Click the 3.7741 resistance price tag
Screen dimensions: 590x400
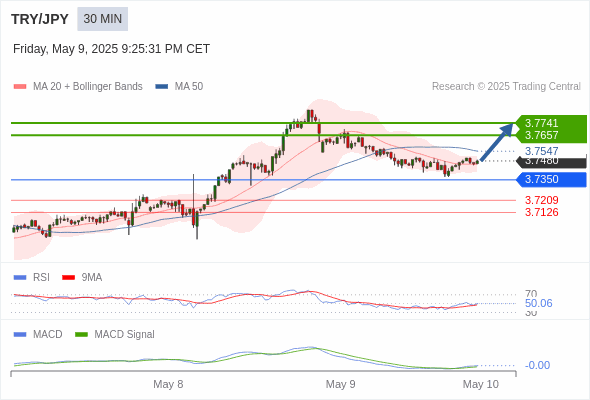pos(551,123)
